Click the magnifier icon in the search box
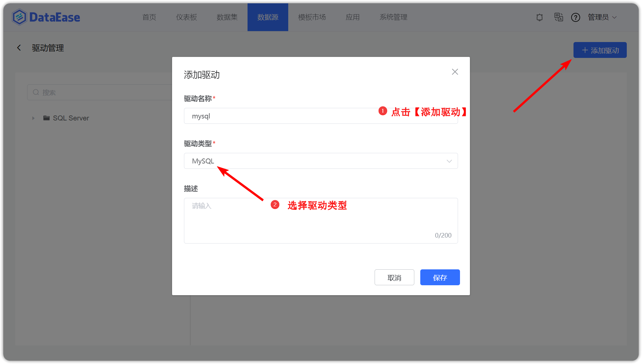Screen dimensions: 642x364 [x=36, y=92]
